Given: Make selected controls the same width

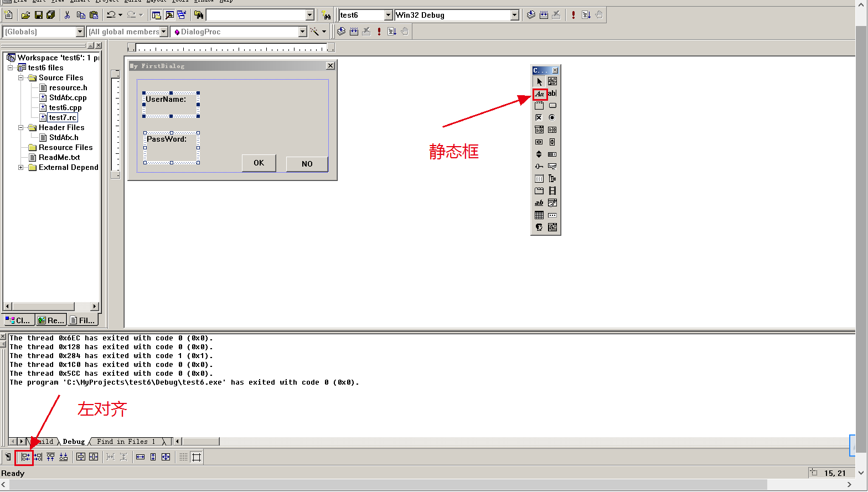Looking at the screenshot, I should (x=140, y=457).
